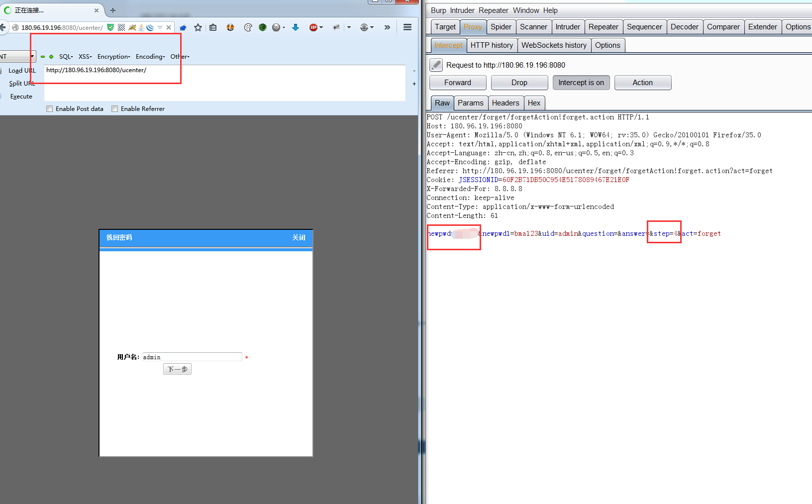Click the dark green globe toolbar icon
Viewport: 812px width, 504px height.
pyautogui.click(x=262, y=27)
